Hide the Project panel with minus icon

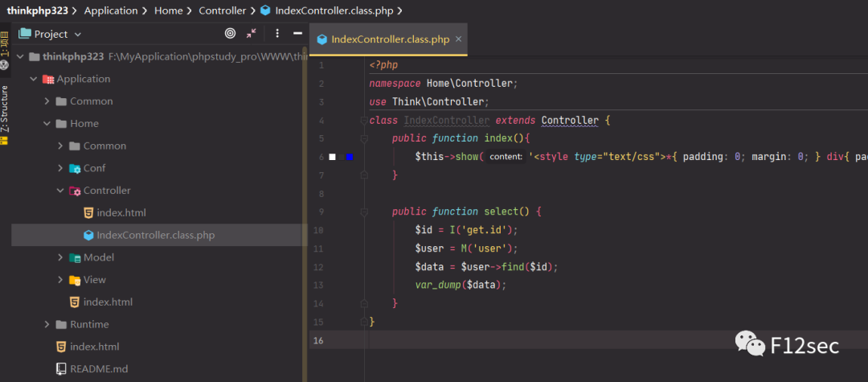pos(297,34)
